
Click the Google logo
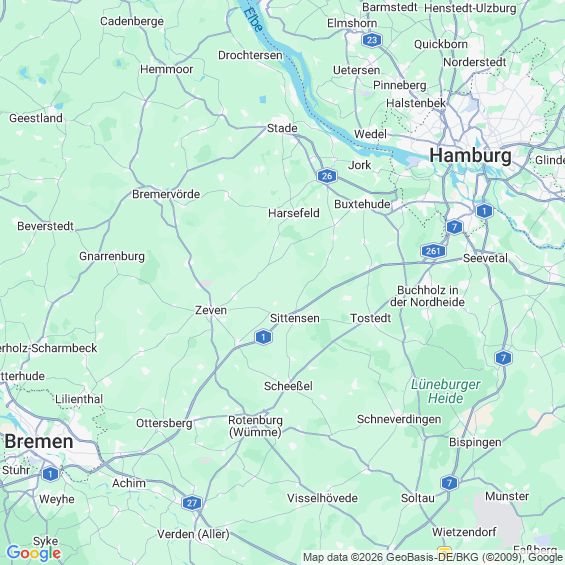coord(34,553)
